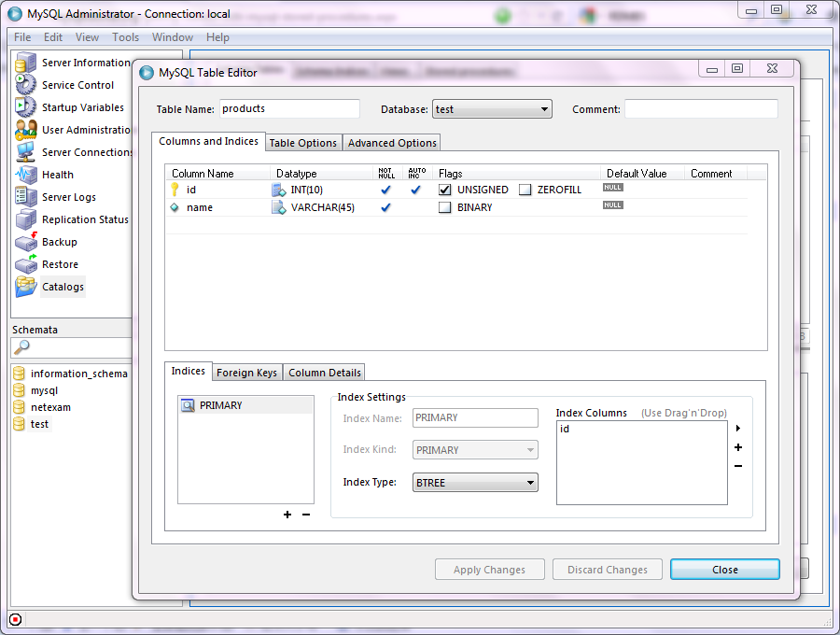Click primary key icon of id column
840x635 pixels.
[x=175, y=190]
